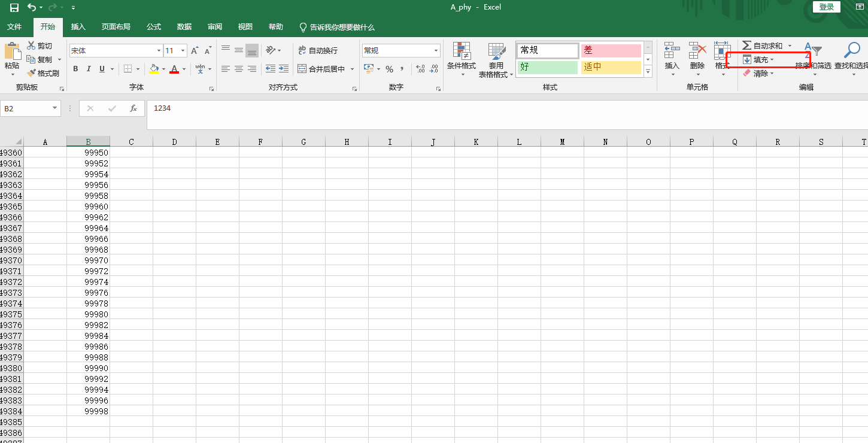
Task: Click the decrease decimal icon
Action: [x=433, y=69]
